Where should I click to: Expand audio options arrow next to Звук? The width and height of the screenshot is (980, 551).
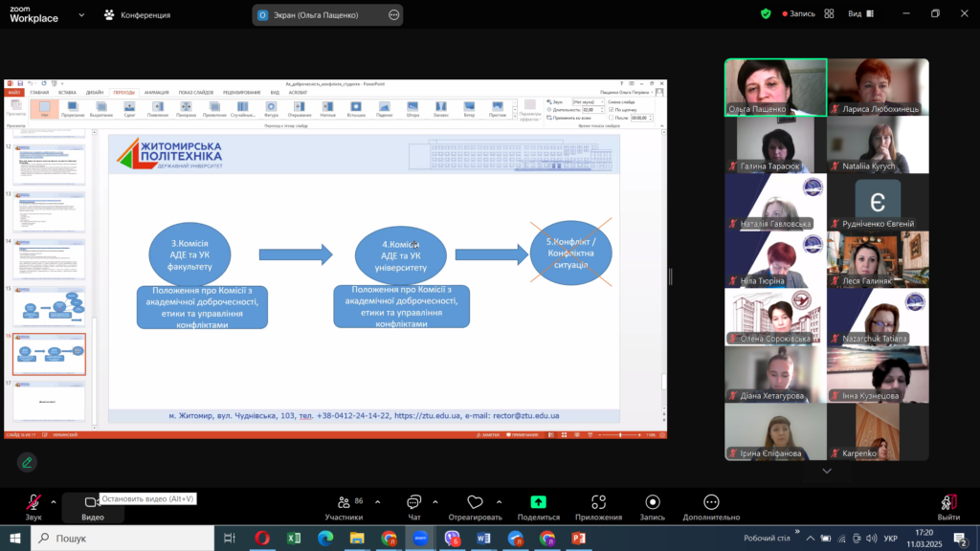[54, 501]
